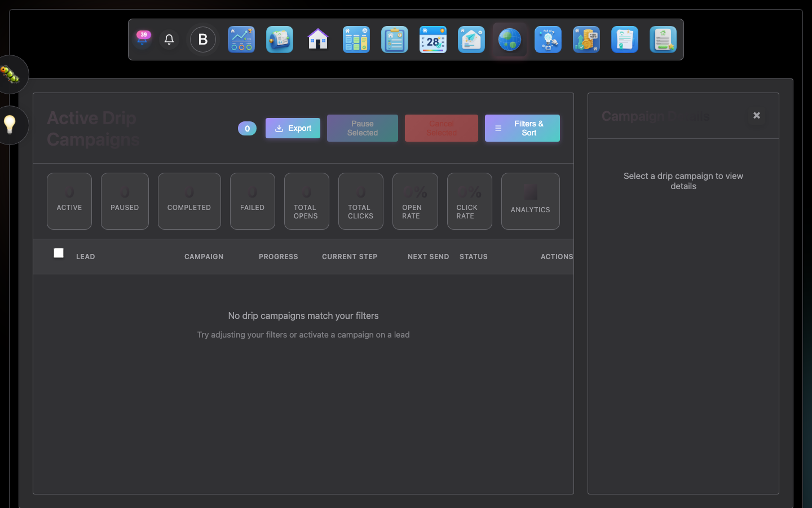
Task: Open the paper plane email icon
Action: tap(471, 40)
